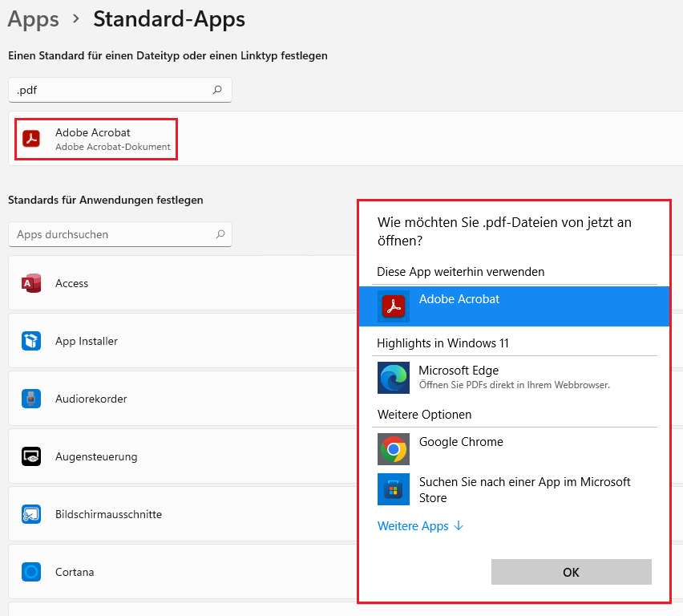Confirm selection with the OK button
Image resolution: width=683 pixels, height=616 pixels.
point(571,572)
